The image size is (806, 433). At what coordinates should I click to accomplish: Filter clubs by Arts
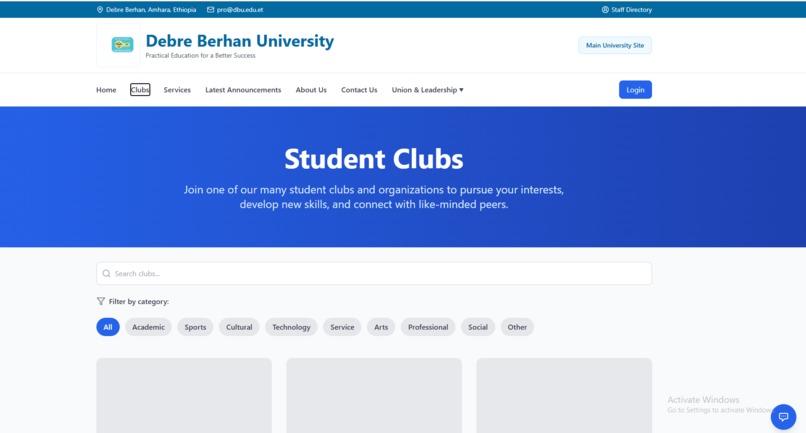click(x=381, y=327)
